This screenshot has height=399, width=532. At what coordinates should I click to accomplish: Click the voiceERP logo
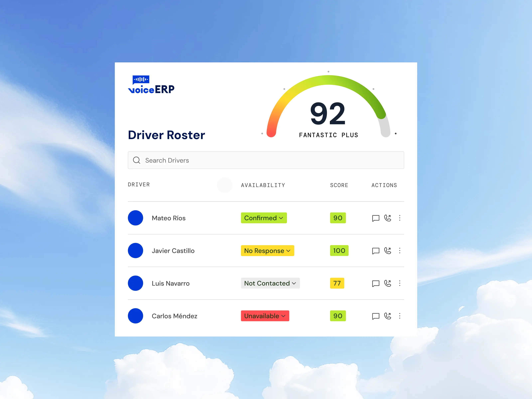151,85
